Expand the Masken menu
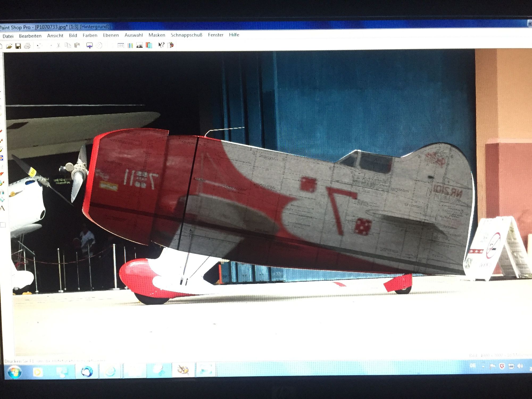The width and height of the screenshot is (532, 399). coord(157,35)
